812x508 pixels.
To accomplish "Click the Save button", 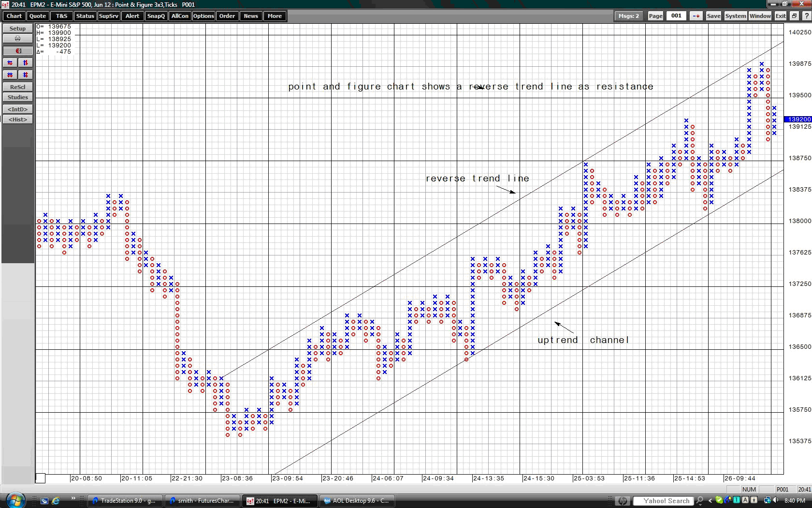I will 713,16.
